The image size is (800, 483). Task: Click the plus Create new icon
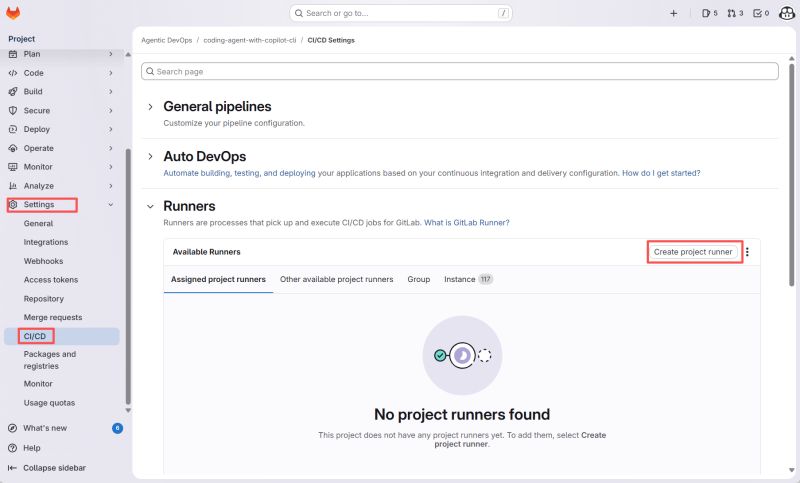(673, 13)
